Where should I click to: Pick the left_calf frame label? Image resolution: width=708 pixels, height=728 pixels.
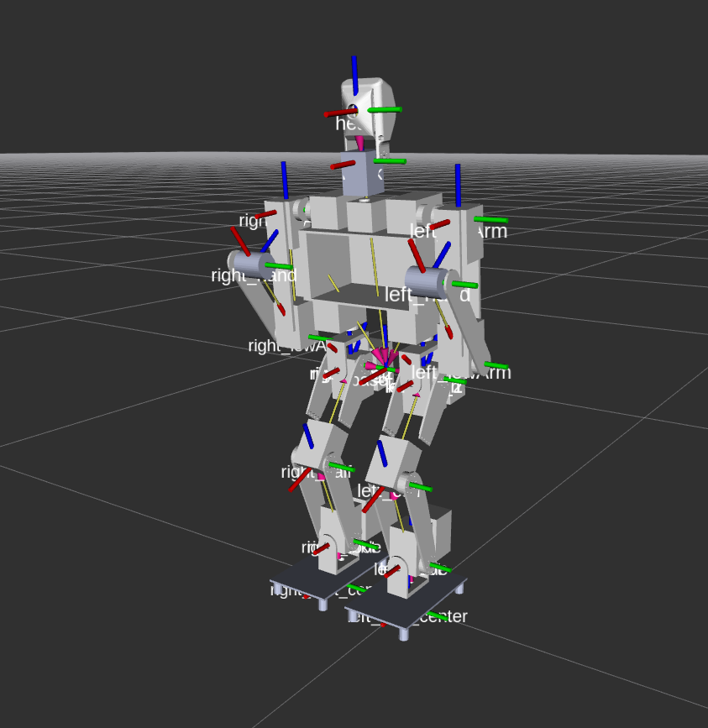pos(389,490)
